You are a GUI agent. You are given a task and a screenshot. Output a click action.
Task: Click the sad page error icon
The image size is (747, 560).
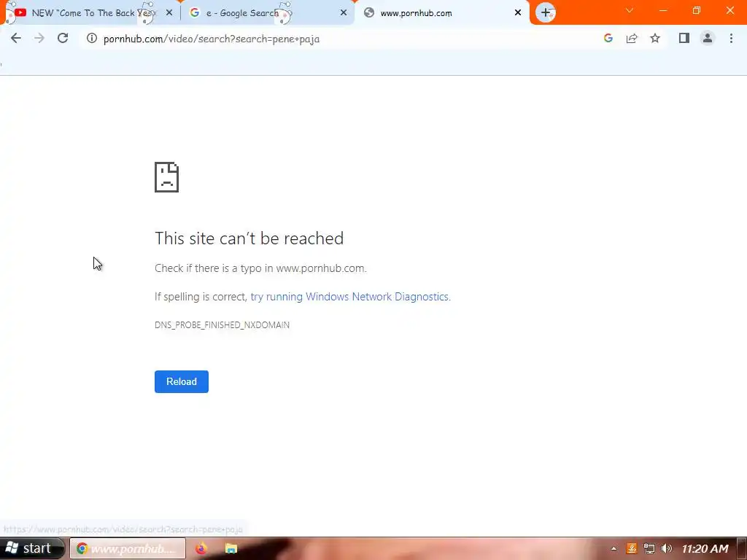tap(167, 177)
